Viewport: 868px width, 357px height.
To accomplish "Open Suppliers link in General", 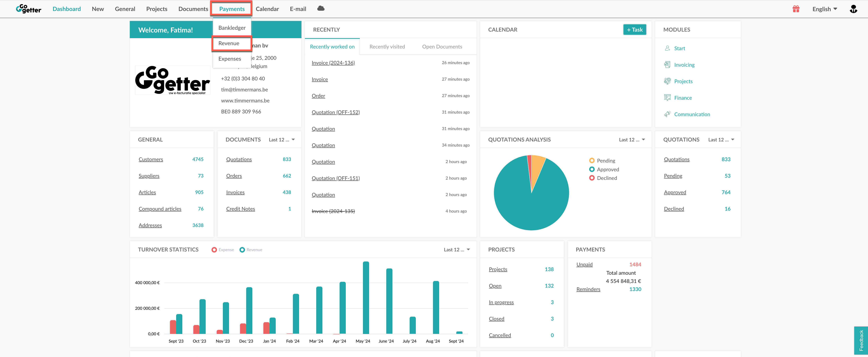I will coord(149,176).
